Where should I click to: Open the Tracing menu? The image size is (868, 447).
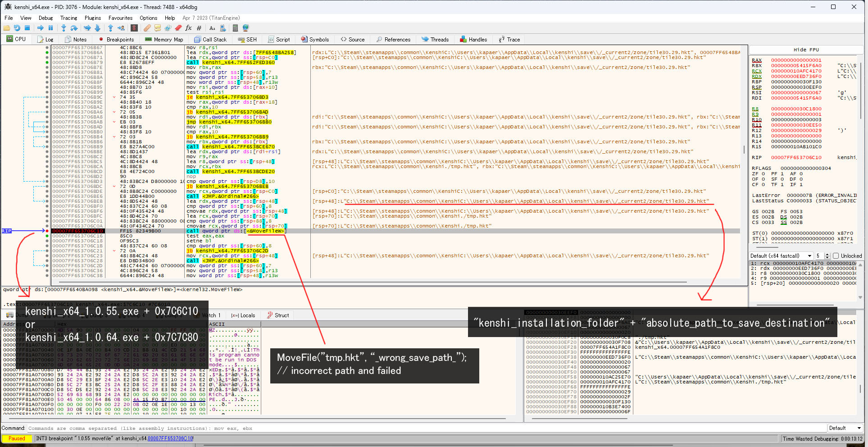pos(68,18)
